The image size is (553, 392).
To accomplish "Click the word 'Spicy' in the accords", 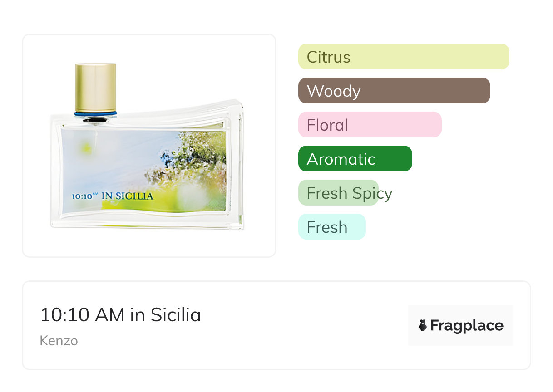I will 372,193.
